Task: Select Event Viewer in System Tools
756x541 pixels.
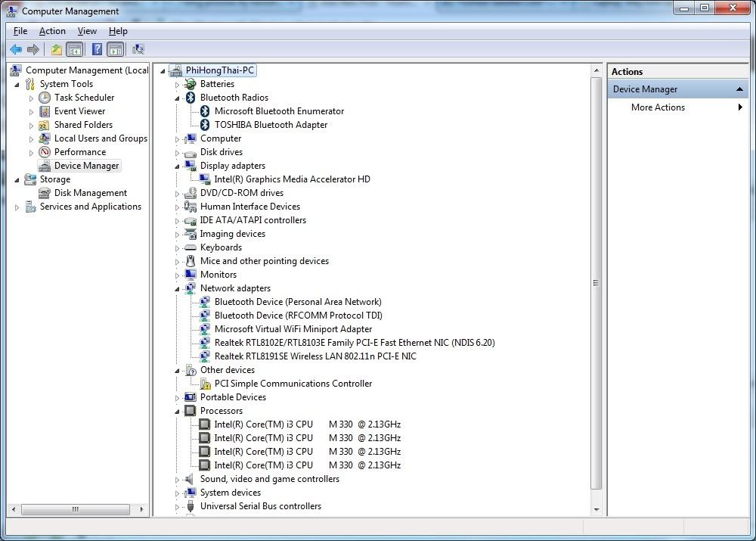Action: pyautogui.click(x=79, y=111)
